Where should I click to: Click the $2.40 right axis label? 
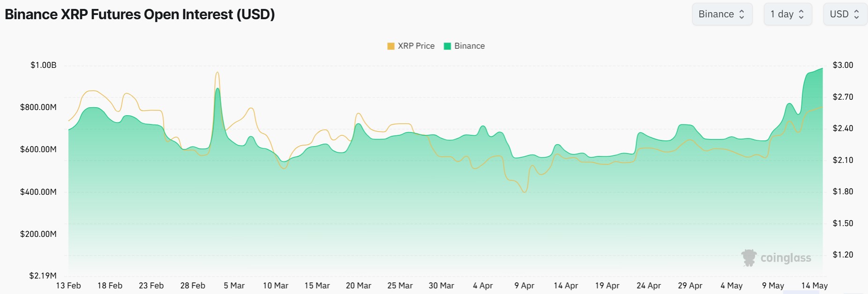(843, 128)
